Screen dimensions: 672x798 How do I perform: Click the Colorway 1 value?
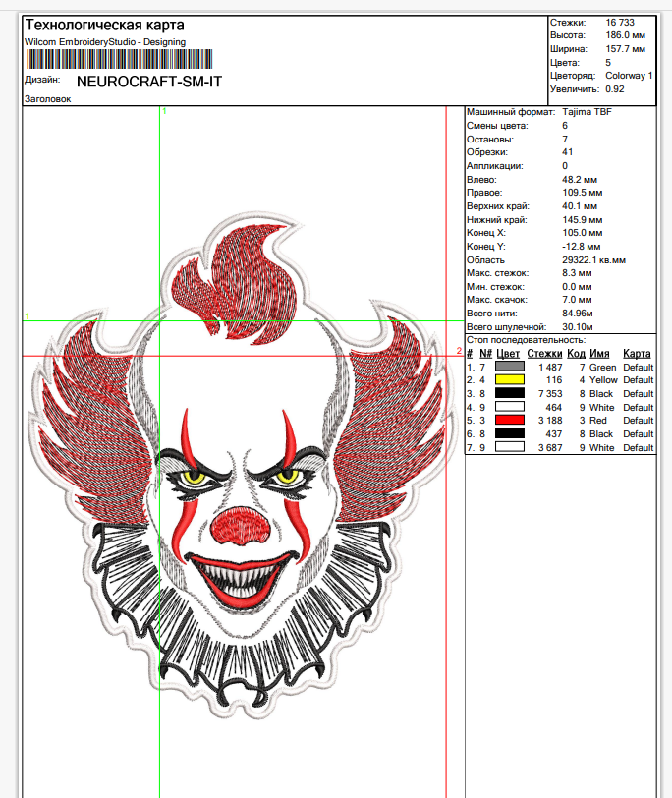tap(629, 76)
